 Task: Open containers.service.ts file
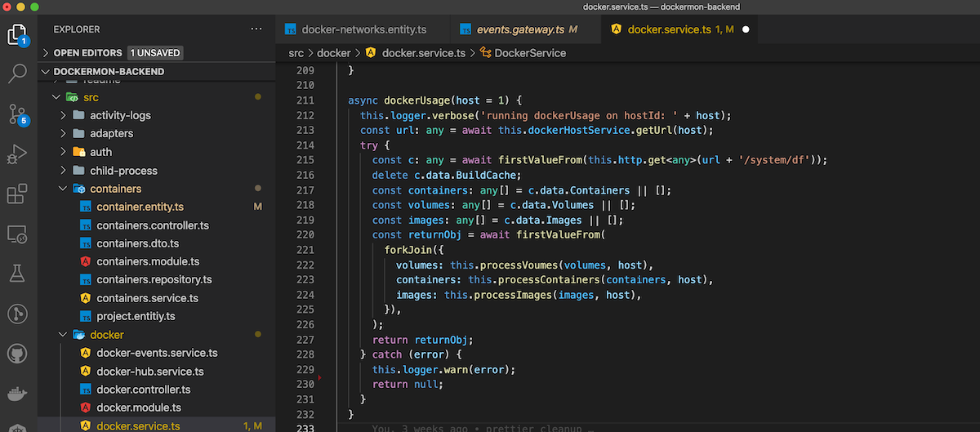147,298
